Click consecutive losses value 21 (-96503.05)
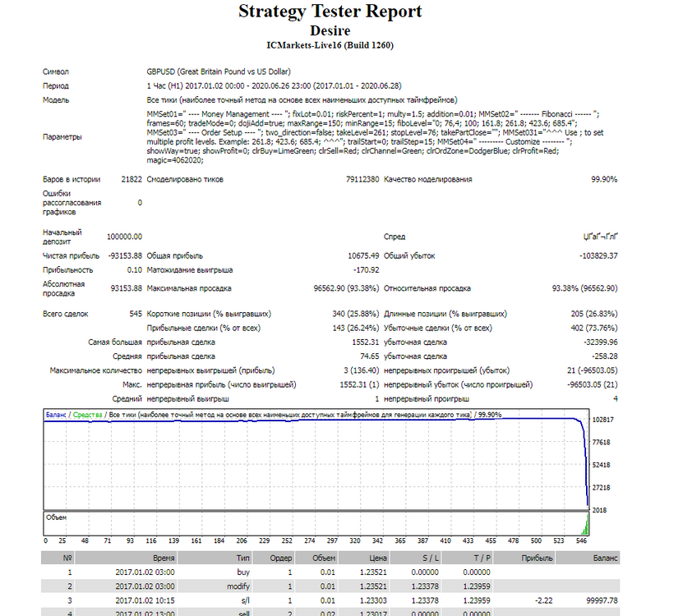 (x=593, y=370)
